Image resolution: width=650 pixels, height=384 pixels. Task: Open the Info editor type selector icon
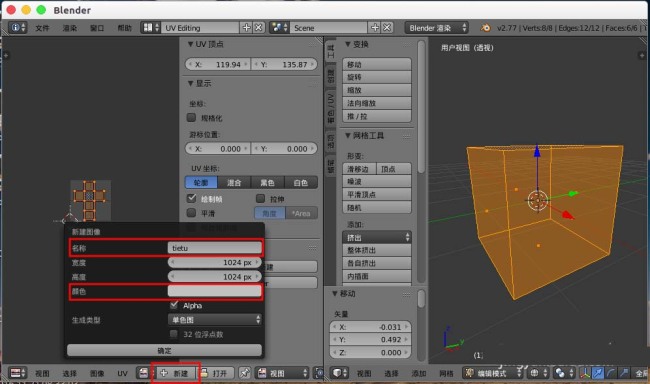[18, 28]
